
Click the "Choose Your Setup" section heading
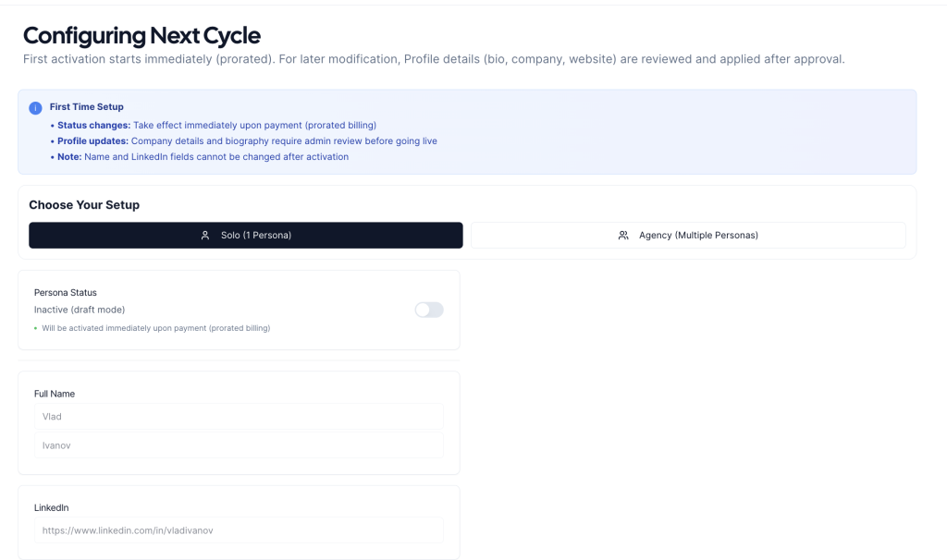[x=84, y=205]
